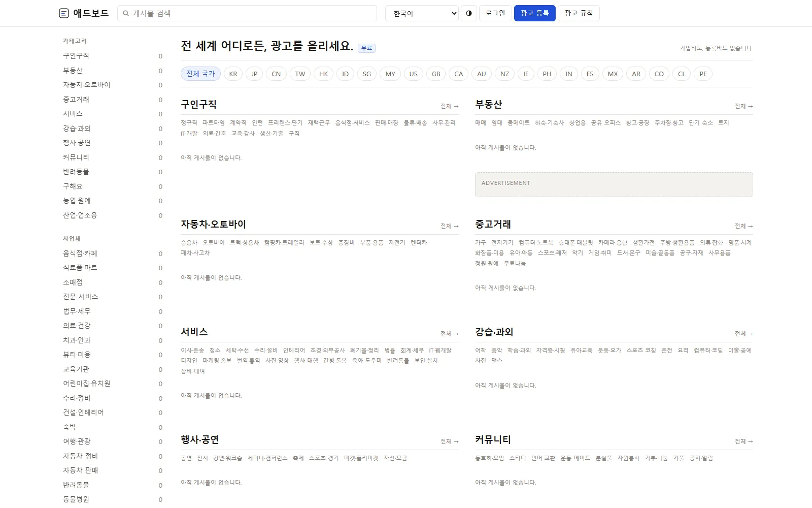
Task: Select 구인구직 in the sidebar categories
Action: (113, 56)
